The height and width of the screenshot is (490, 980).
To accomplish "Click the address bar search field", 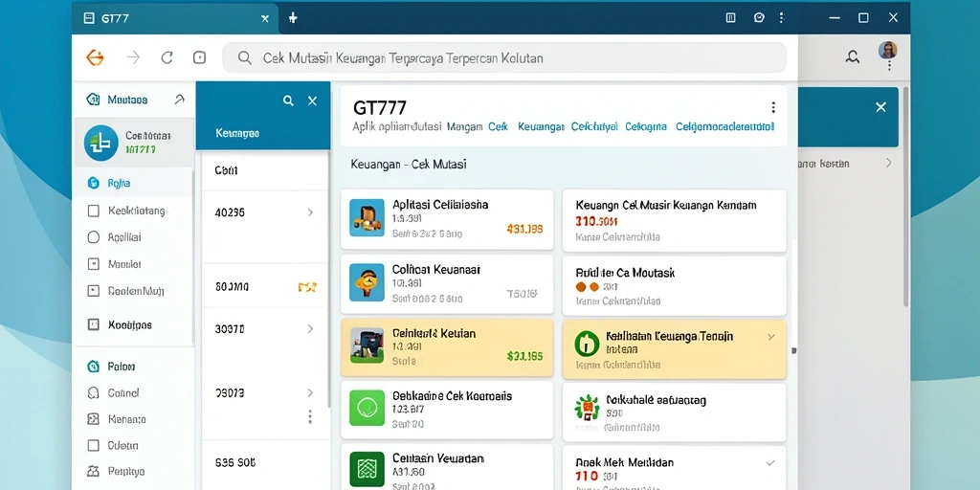I will point(504,58).
